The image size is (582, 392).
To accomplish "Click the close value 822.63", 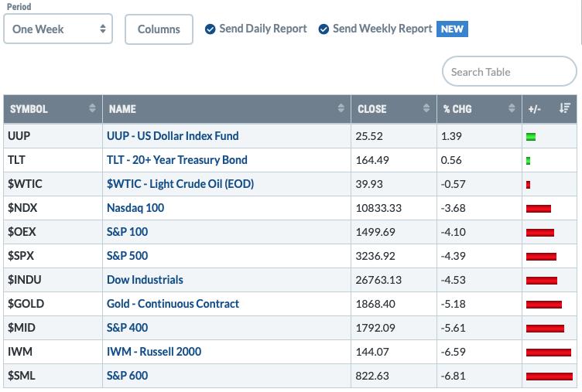I will point(372,376).
